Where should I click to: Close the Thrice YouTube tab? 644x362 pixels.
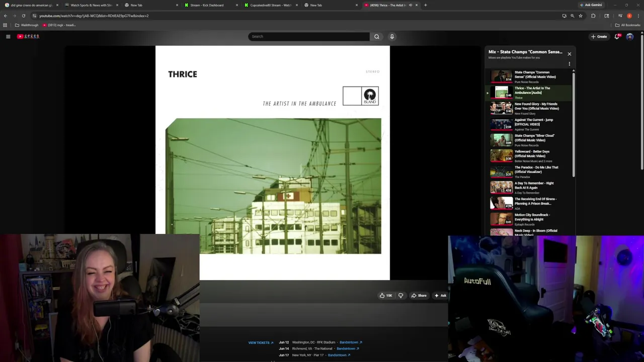pyautogui.click(x=417, y=5)
